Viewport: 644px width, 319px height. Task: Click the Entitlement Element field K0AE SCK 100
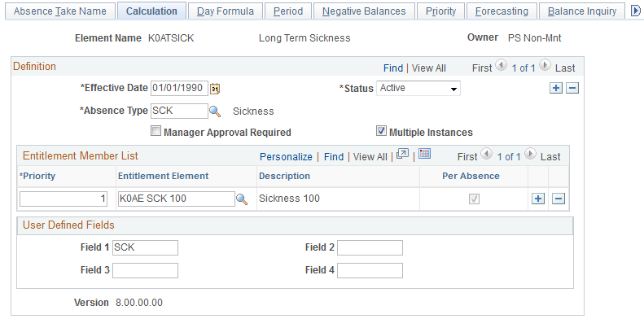coord(176,199)
